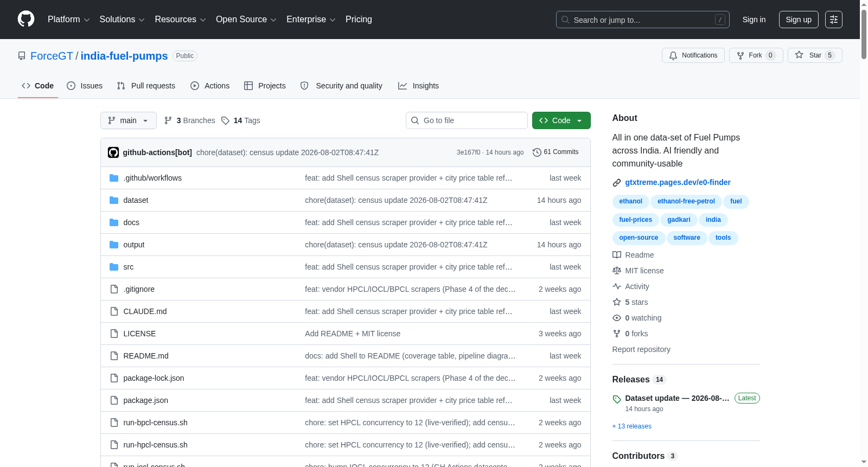Open the Pricing page
The image size is (868, 467).
[359, 20]
